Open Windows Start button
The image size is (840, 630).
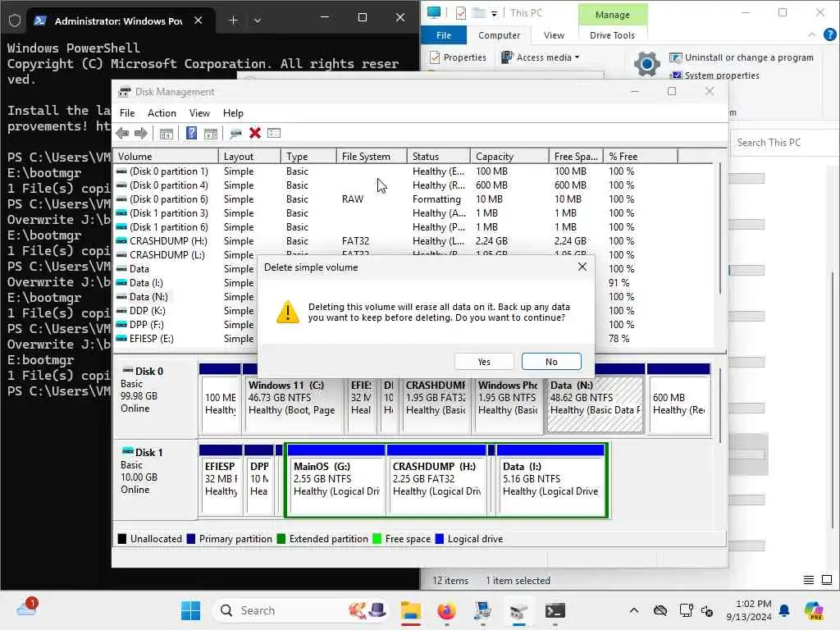[x=190, y=610]
